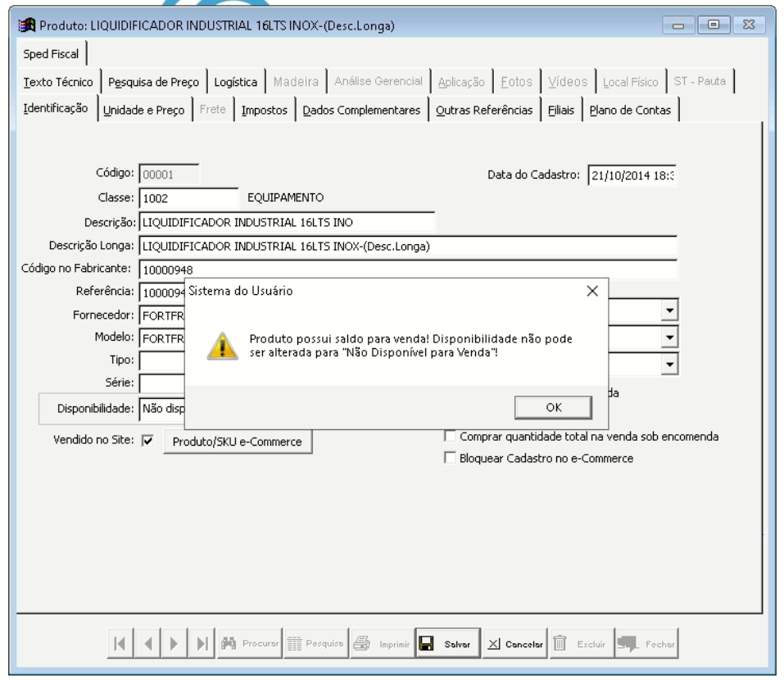Screen dimensions: 784x680
Task: Go to the first record navigation arrow
Action: pos(120,643)
